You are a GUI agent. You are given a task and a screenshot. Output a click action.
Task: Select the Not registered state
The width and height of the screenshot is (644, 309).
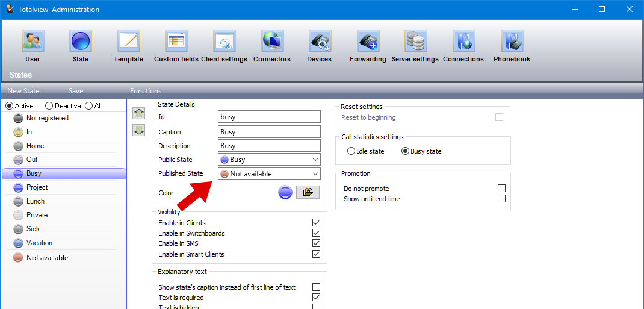pyautogui.click(x=64, y=118)
